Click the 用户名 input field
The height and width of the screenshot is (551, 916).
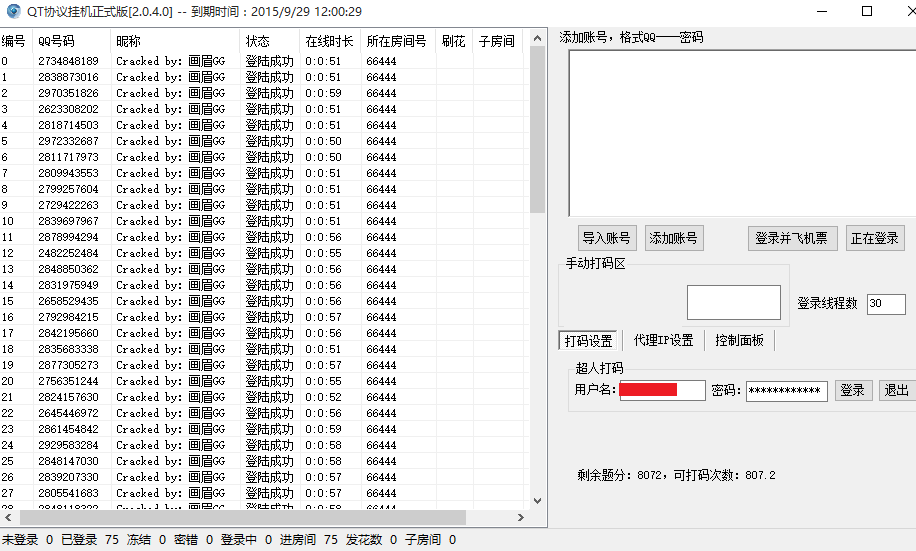pos(662,390)
